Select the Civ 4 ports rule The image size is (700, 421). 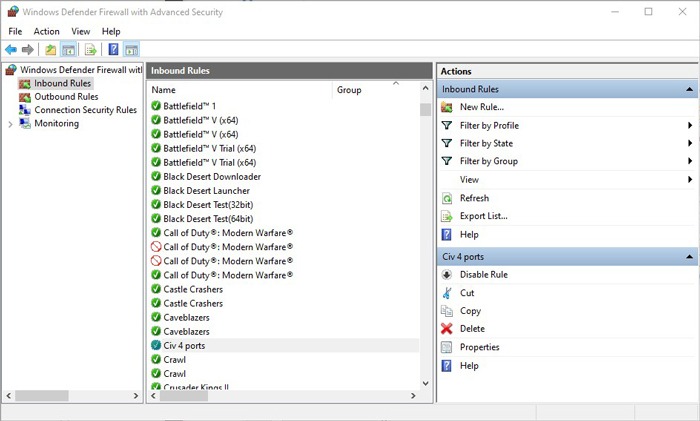click(184, 346)
